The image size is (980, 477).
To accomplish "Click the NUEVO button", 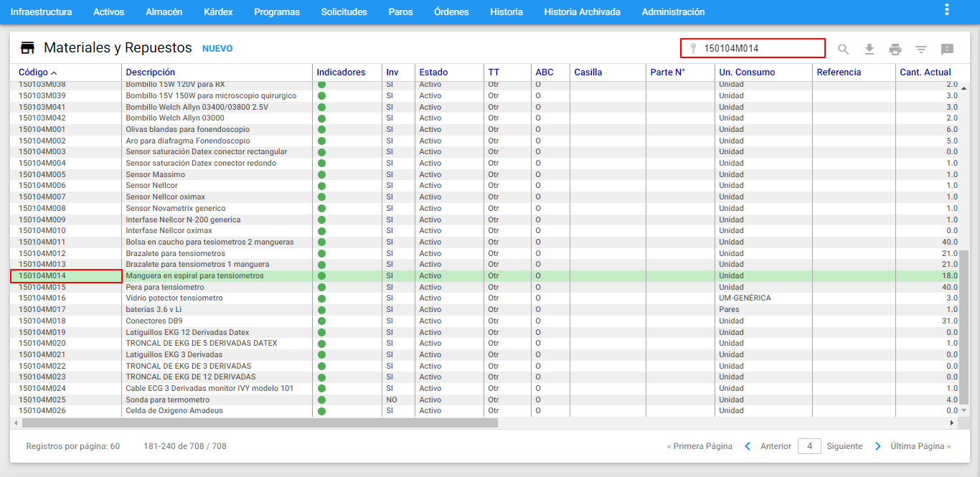I will [217, 49].
